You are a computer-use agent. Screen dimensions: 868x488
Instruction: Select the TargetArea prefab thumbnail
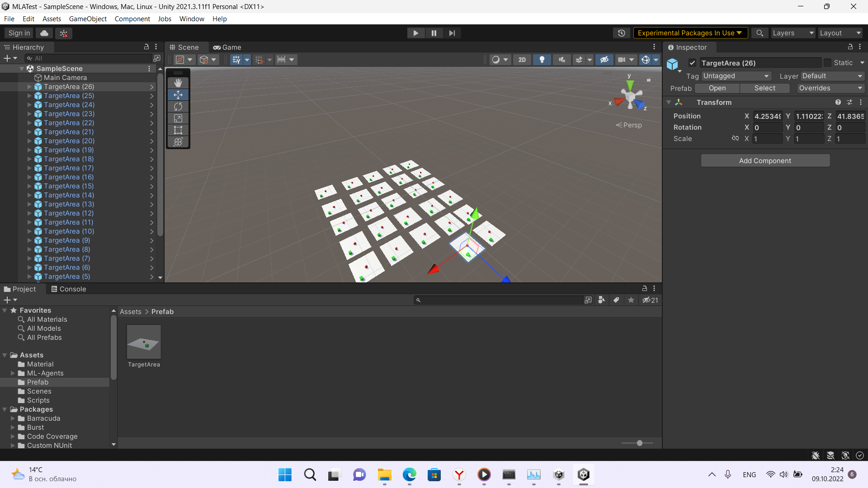(x=144, y=342)
